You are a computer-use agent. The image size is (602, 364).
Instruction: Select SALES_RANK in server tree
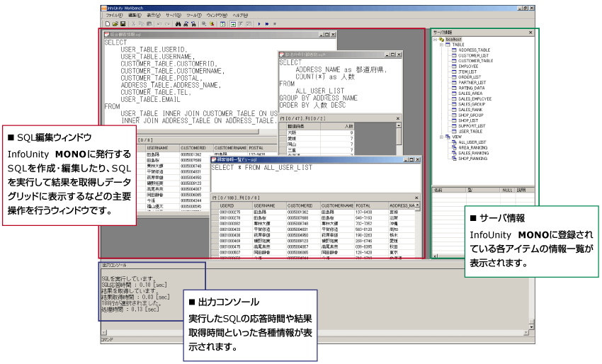(470, 110)
